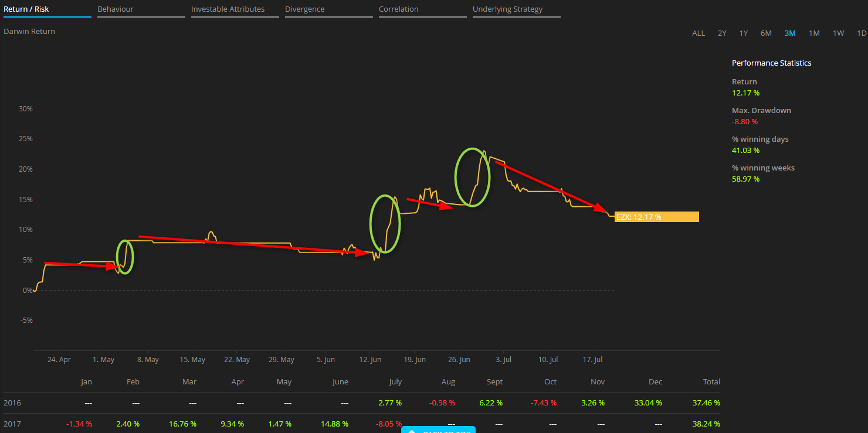Click 2017 June return 14.88 %
Image resolution: width=868 pixels, height=433 pixels.
pos(334,424)
